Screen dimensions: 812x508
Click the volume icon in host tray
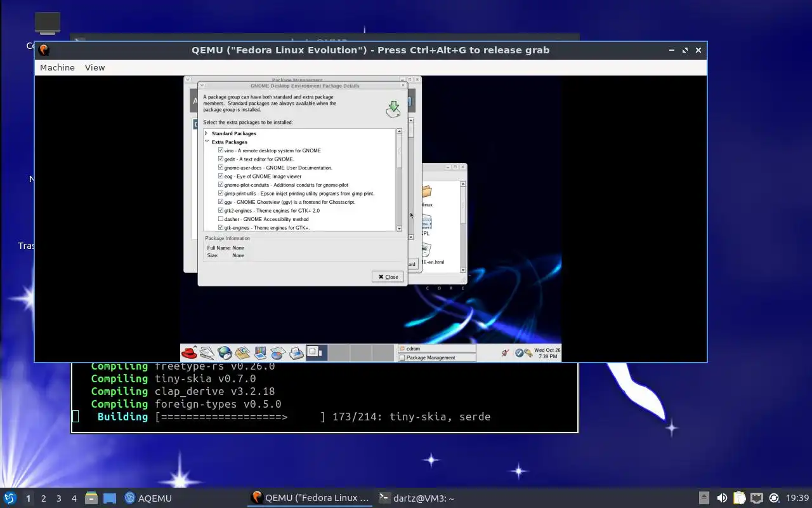click(x=722, y=498)
